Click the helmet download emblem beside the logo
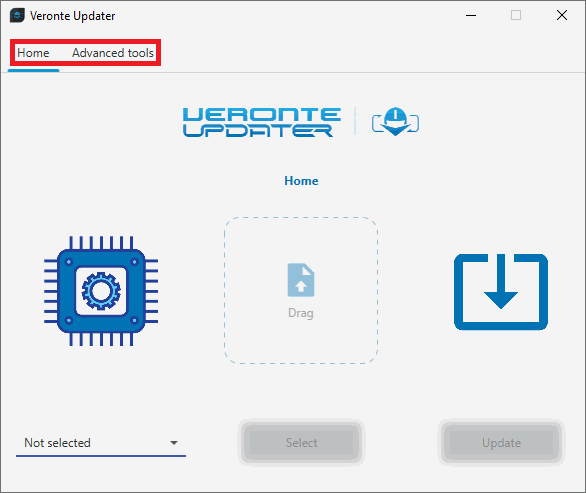Viewport: 586px width, 493px height. (395, 121)
